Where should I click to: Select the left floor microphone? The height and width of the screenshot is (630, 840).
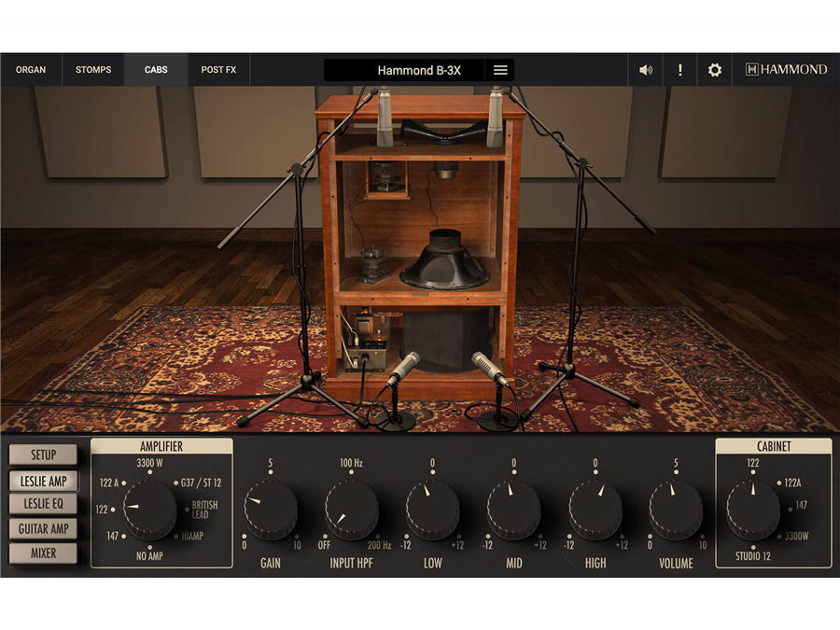click(403, 370)
